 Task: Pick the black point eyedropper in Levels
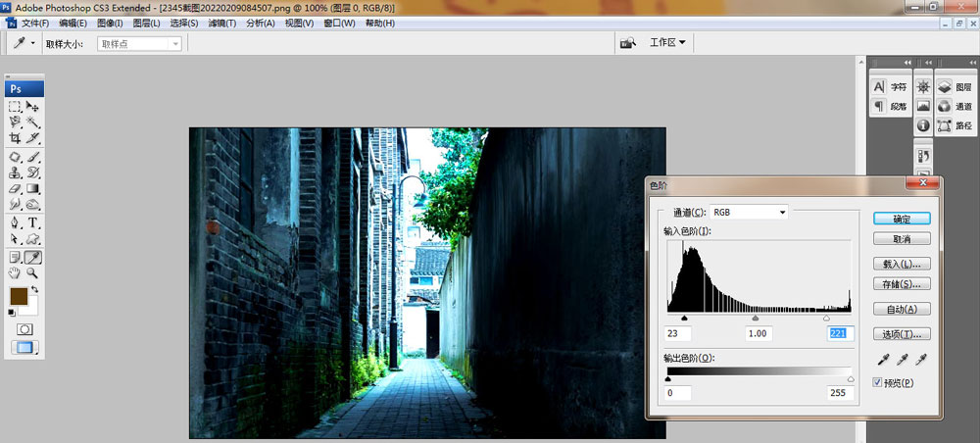point(879,361)
